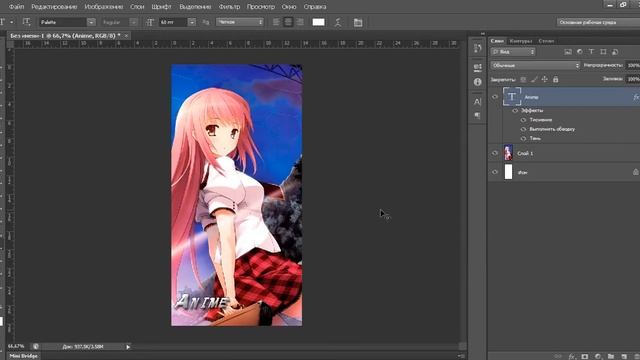Filter layers by adjustment layers
The height and width of the screenshot is (360, 640).
580,52
